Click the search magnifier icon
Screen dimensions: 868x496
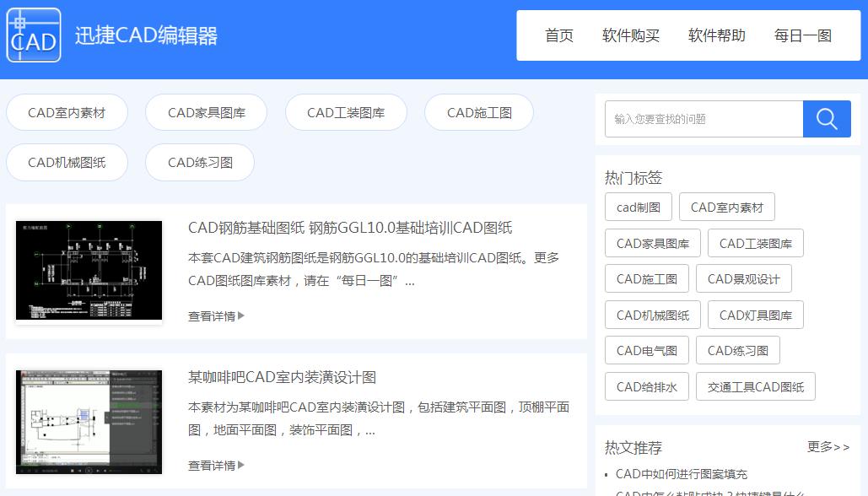tap(826, 118)
